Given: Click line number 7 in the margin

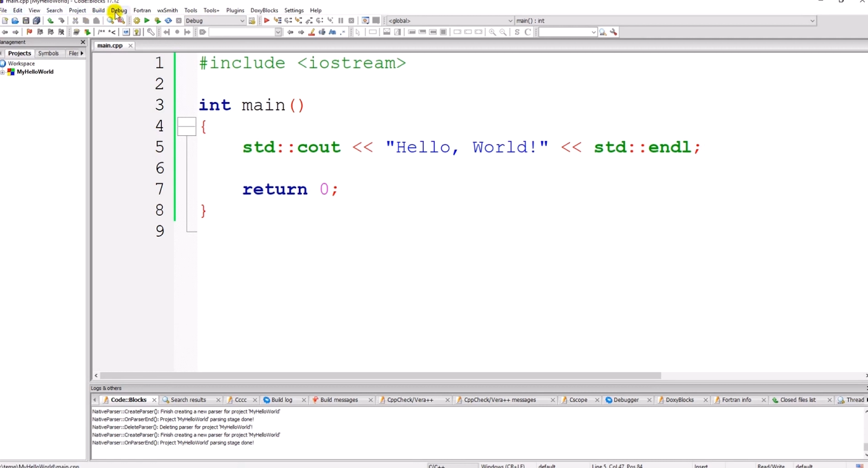Looking at the screenshot, I should pyautogui.click(x=160, y=189).
